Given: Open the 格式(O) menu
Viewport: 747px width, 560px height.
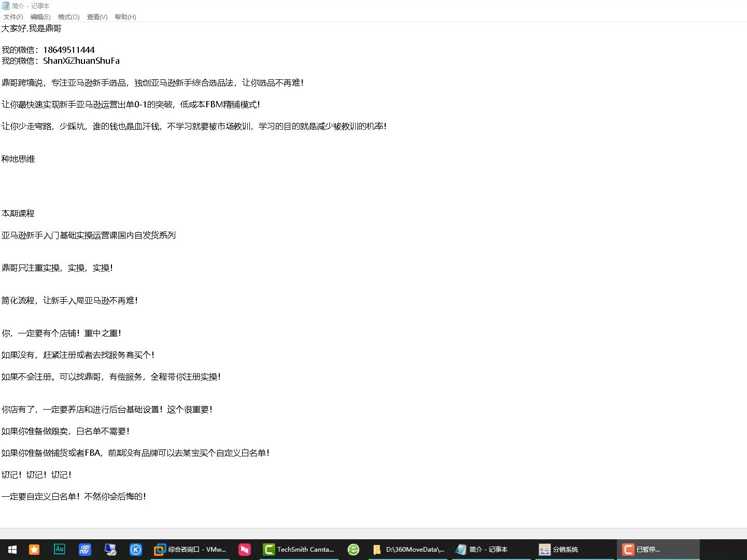Looking at the screenshot, I should (x=68, y=17).
